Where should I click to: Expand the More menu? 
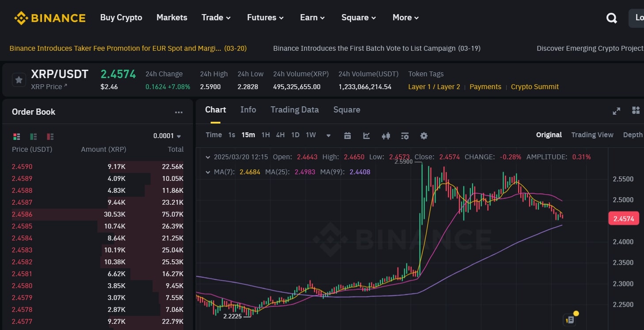point(405,18)
